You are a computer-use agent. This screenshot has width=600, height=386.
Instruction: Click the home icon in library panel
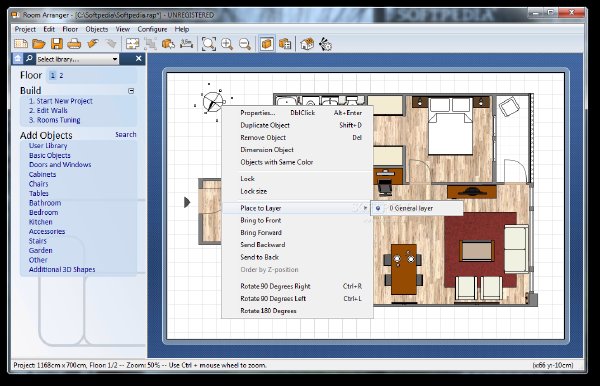point(18,59)
